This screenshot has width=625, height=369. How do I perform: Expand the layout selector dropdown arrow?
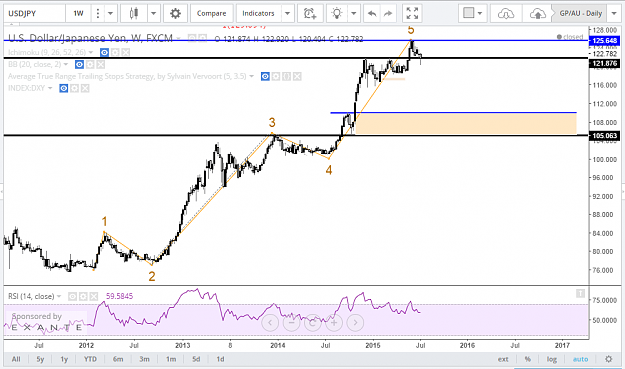pyautogui.click(x=480, y=14)
